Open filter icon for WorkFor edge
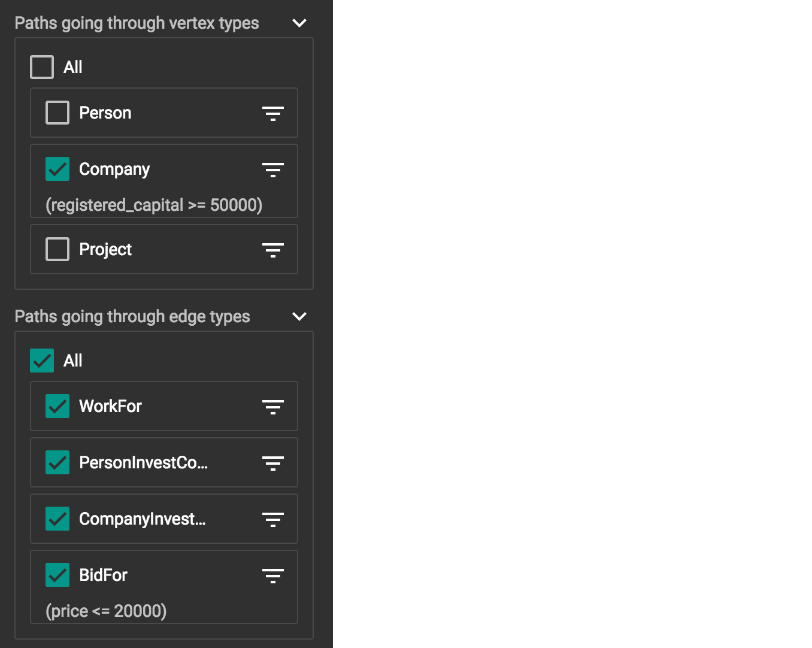The height and width of the screenshot is (648, 812). pyautogui.click(x=273, y=407)
